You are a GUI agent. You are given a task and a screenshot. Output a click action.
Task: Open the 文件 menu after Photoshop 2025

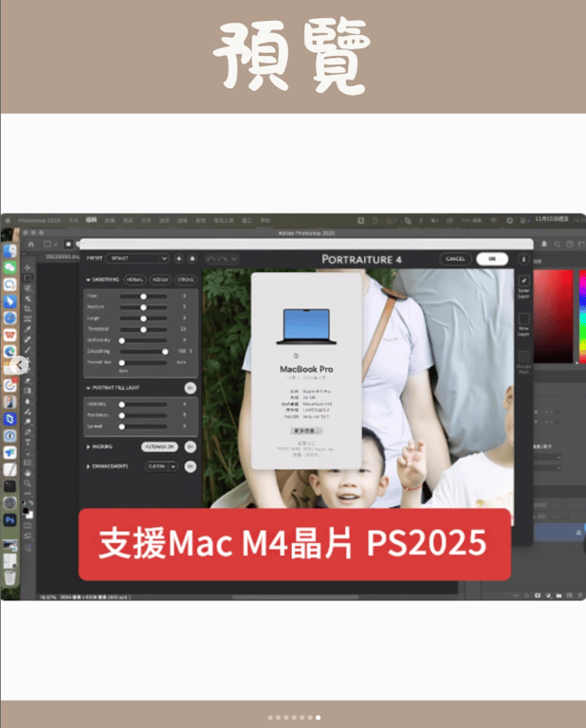[x=73, y=221]
